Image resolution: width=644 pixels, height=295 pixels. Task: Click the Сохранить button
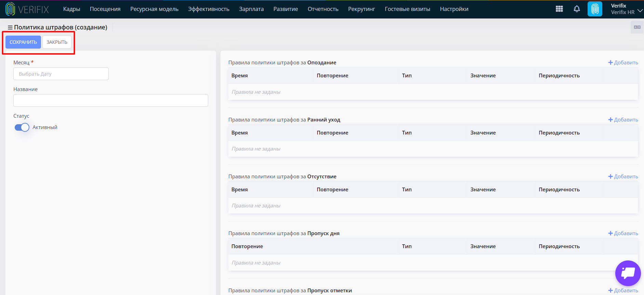(x=23, y=42)
